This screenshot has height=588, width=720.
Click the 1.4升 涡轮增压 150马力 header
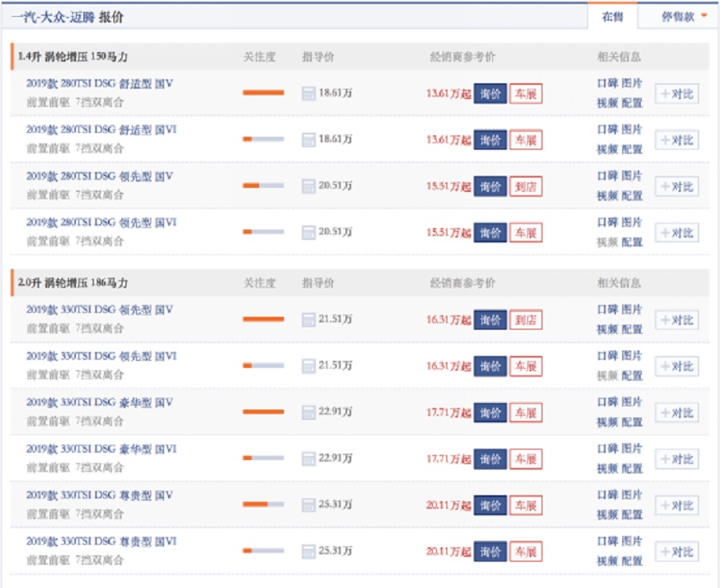tap(73, 57)
